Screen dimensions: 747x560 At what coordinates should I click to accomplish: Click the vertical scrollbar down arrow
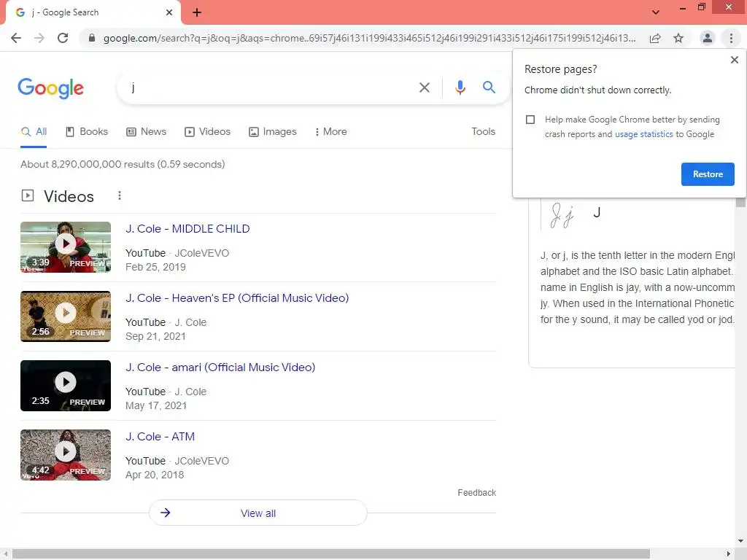(x=740, y=542)
